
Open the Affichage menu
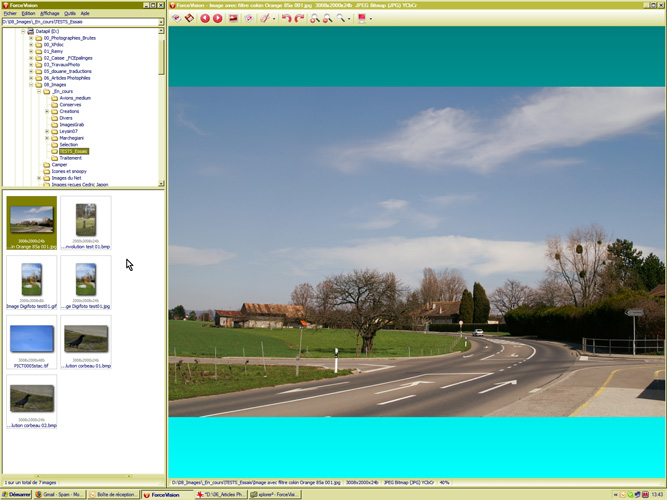(50, 13)
